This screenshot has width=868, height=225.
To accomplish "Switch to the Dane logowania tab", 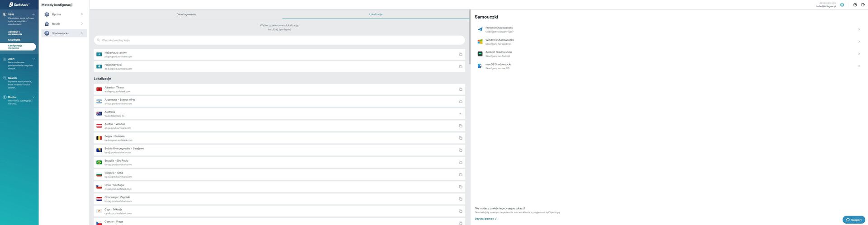I will [x=186, y=14].
